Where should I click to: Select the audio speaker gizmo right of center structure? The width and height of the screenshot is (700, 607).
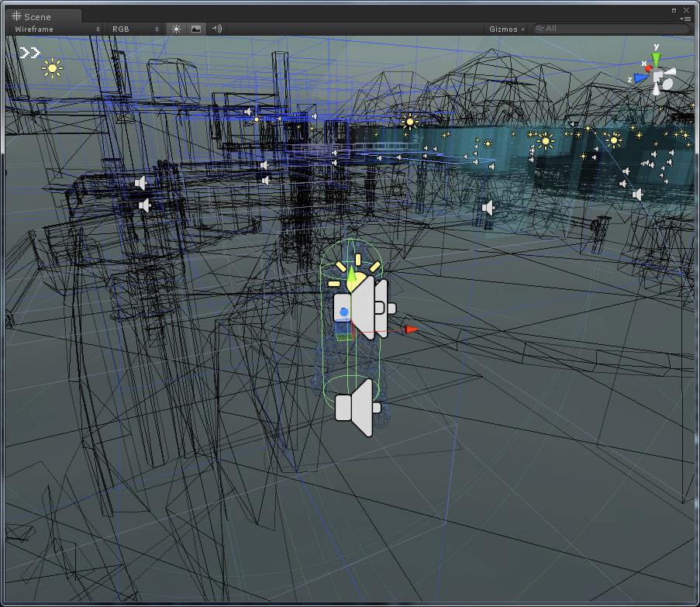[x=488, y=208]
